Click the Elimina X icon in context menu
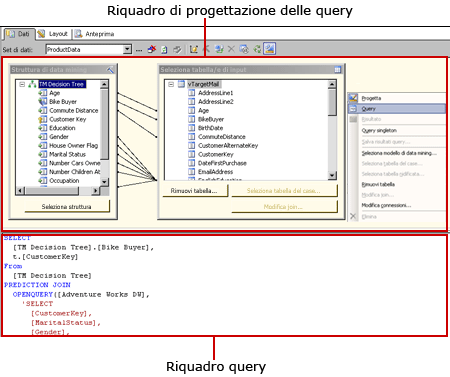 (353, 216)
